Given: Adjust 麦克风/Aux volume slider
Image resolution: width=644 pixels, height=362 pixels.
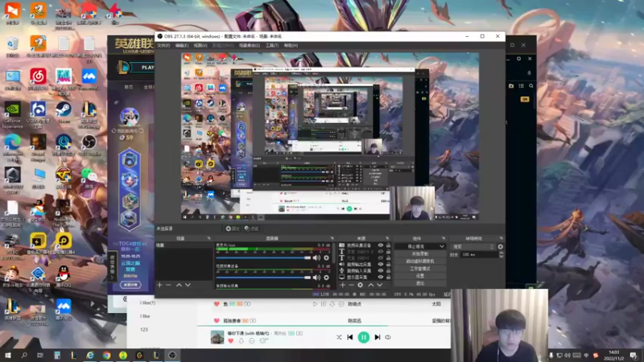Looking at the screenshot, I should tap(263, 257).
